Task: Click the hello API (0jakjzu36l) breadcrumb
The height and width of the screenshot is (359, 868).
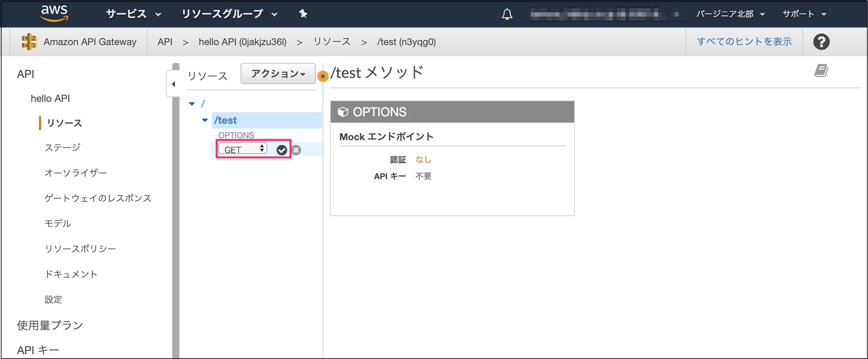Action: coord(243,42)
